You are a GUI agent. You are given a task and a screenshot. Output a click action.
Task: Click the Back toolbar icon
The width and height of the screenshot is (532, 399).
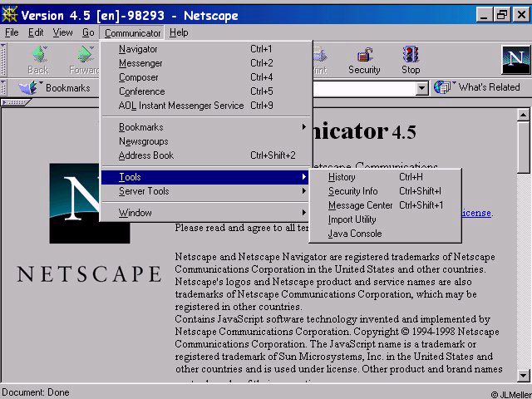[x=39, y=54]
